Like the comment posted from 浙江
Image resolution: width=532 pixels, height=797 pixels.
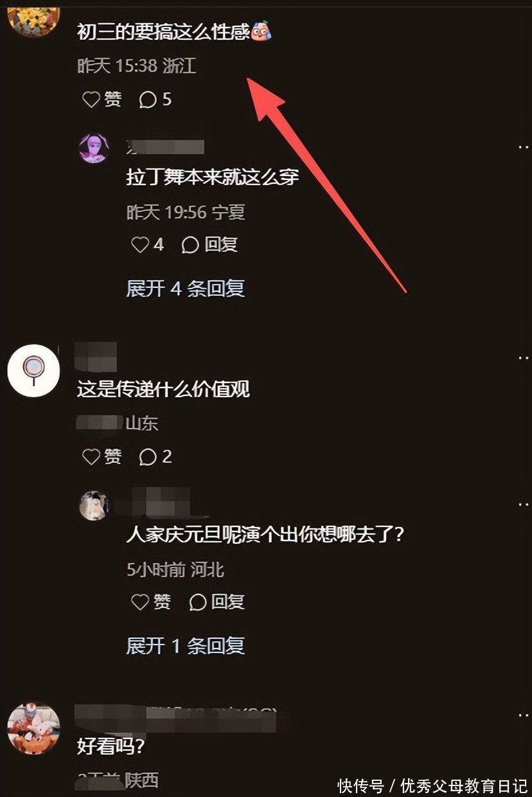click(x=102, y=100)
